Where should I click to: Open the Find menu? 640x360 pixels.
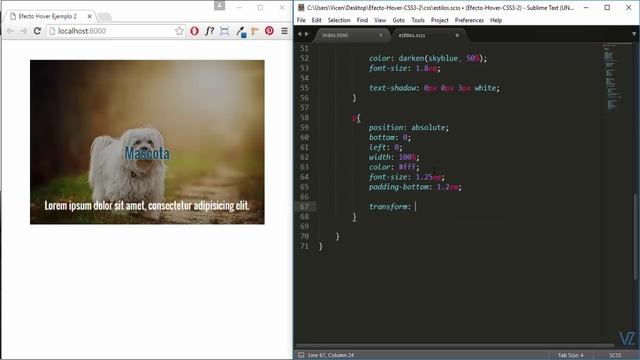pyautogui.click(x=362, y=20)
